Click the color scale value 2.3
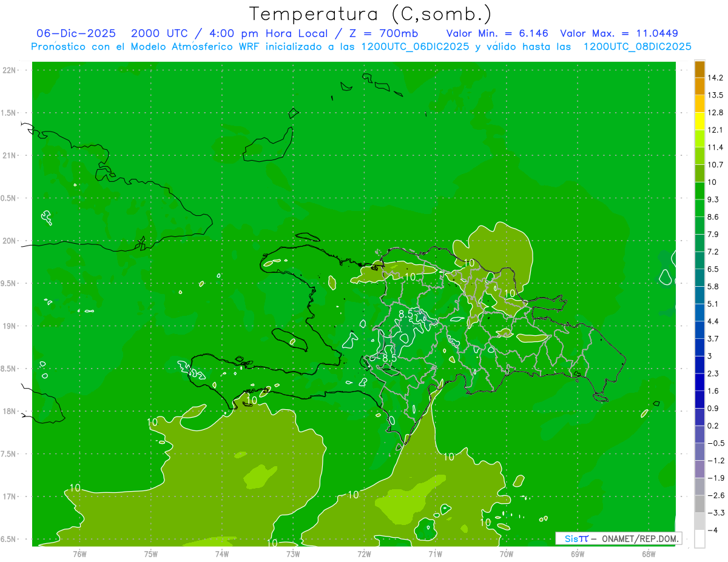728x562 pixels. coord(713,373)
